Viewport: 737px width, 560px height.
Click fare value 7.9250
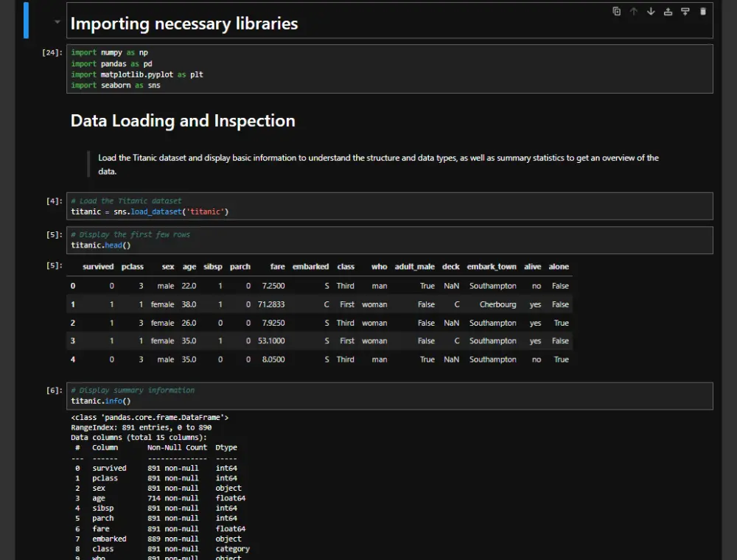273,323
